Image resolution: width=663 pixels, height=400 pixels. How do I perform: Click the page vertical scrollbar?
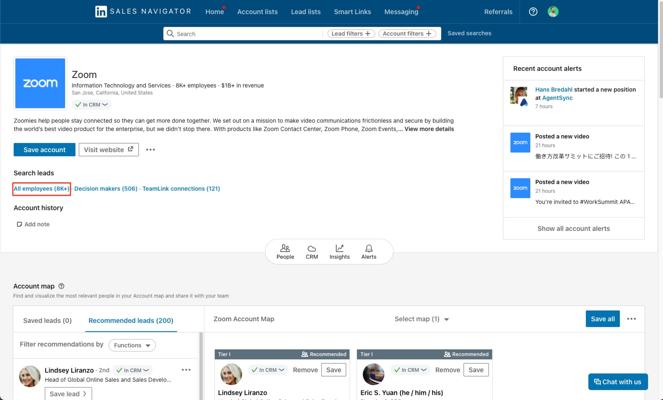(660, 49)
